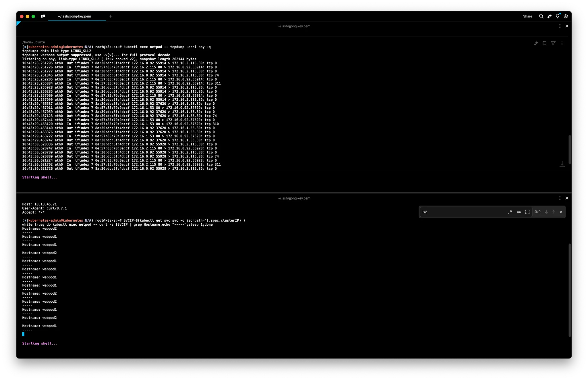The image size is (588, 380).
Task: Select the ~/.ssh/jjong-key.pem tab
Action: (x=75, y=16)
